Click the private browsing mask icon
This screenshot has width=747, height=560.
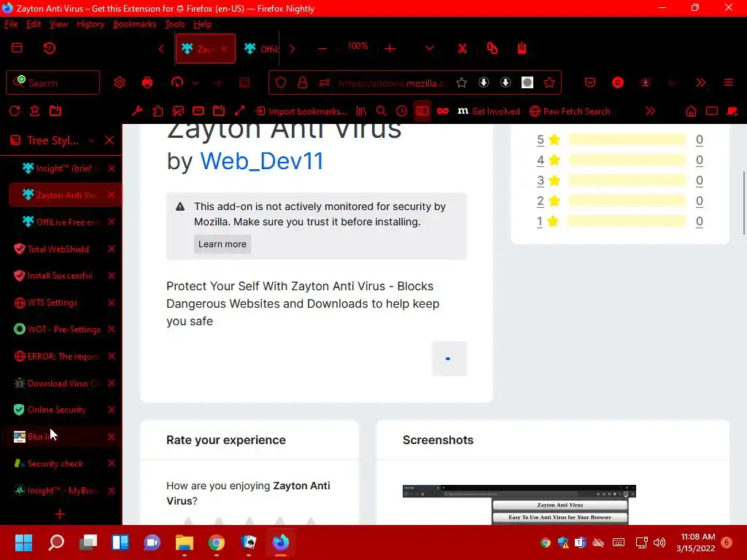(443, 111)
